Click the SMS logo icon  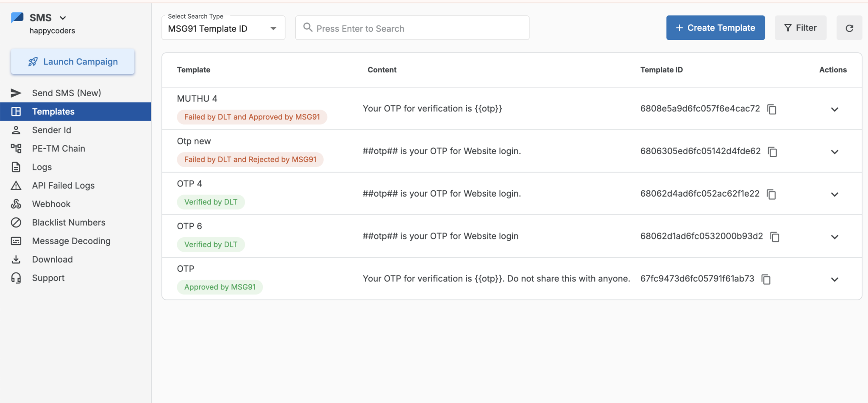17,17
